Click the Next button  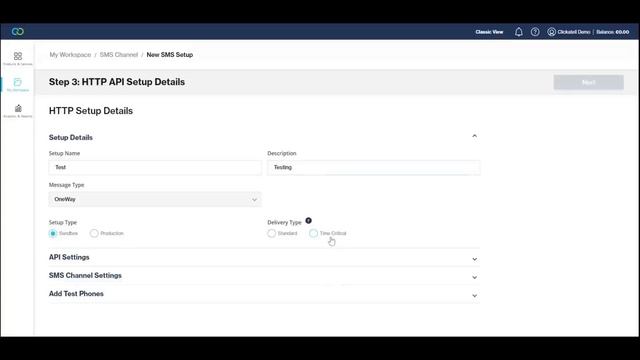pos(589,82)
